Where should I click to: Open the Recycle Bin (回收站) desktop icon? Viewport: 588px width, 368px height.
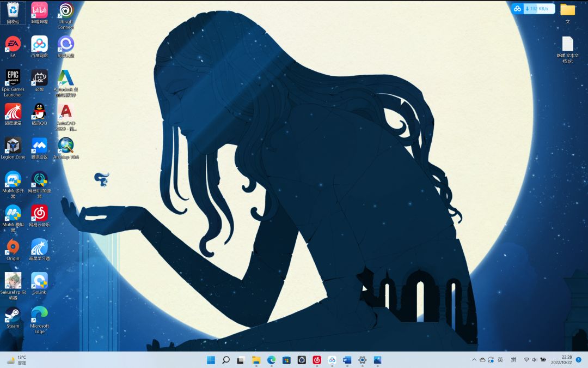[x=13, y=13]
